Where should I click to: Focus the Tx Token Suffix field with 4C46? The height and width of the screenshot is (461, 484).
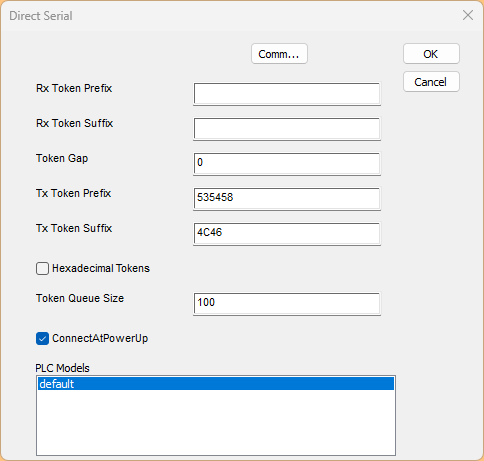pyautogui.click(x=287, y=234)
